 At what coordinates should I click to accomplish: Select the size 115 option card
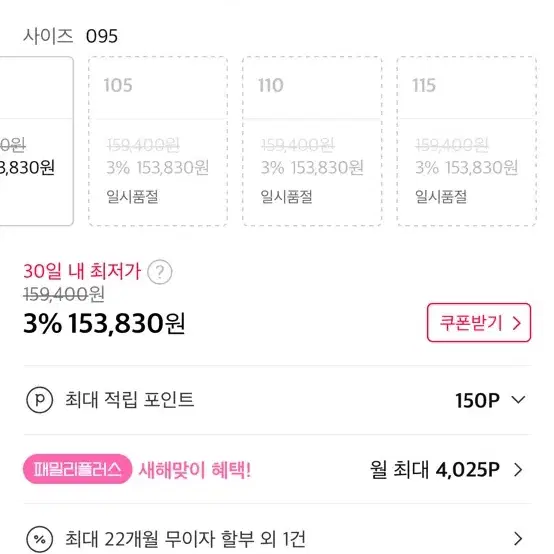[467, 141]
